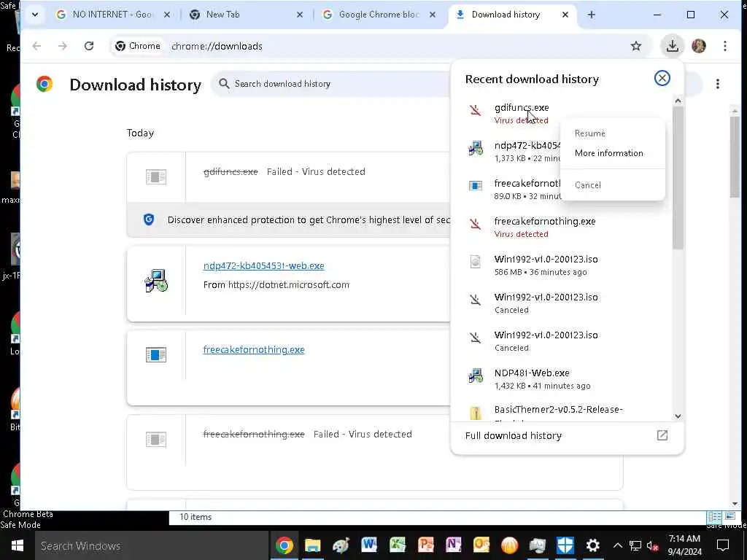Screen dimensions: 747x560
Task: Open Settings gear in the taskbar
Action: tap(592, 545)
